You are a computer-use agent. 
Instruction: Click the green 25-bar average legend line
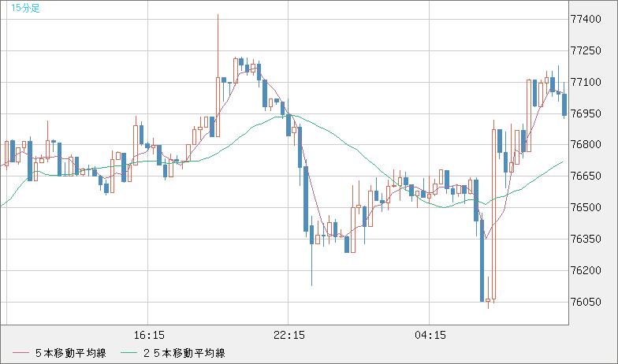point(128,353)
